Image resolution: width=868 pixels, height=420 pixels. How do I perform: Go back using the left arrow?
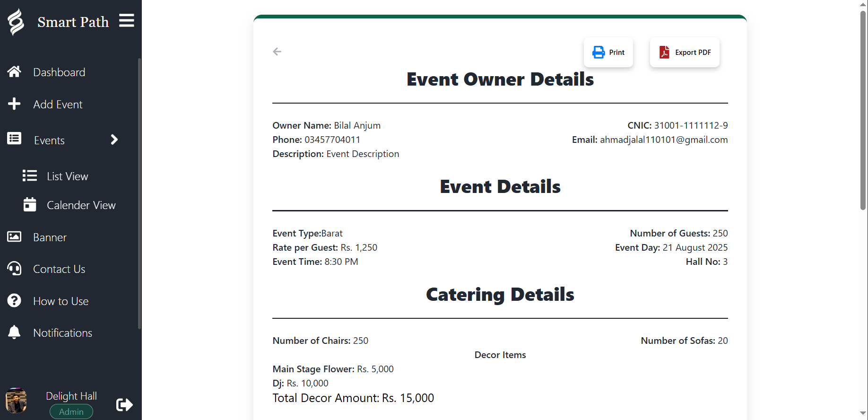277,52
